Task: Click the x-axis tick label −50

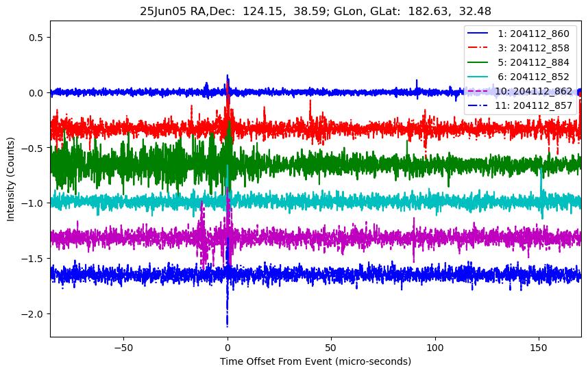Action: (x=123, y=346)
